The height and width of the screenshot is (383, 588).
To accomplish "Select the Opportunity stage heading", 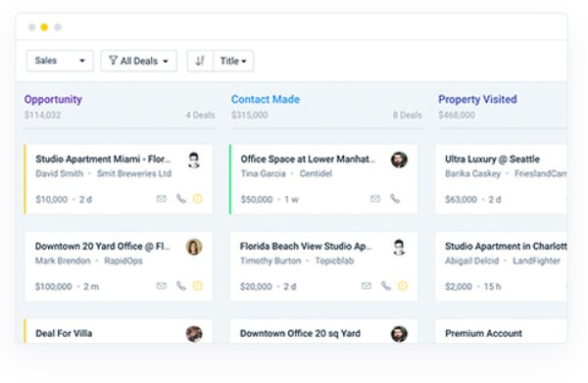I will click(x=53, y=99).
